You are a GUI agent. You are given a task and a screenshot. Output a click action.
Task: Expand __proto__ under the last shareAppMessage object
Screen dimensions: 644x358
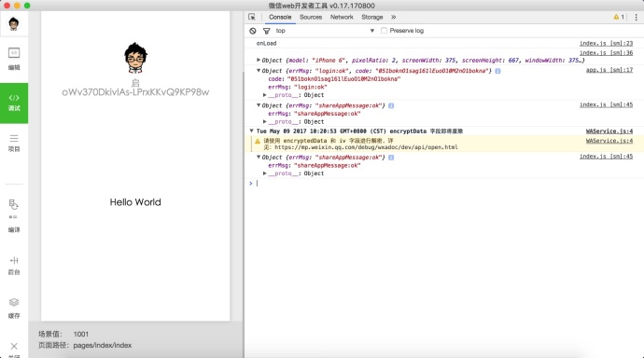265,173
